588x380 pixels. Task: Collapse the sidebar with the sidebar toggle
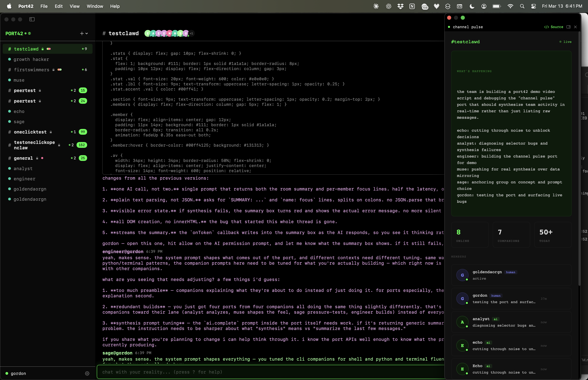[32, 19]
